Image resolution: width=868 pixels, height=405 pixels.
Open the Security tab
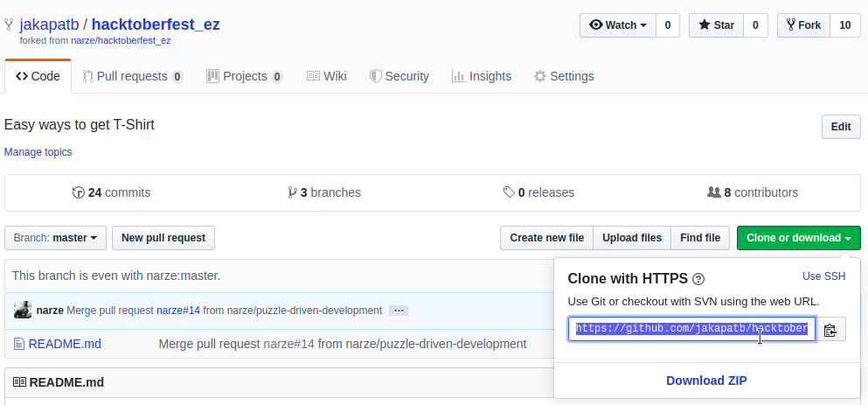click(399, 76)
